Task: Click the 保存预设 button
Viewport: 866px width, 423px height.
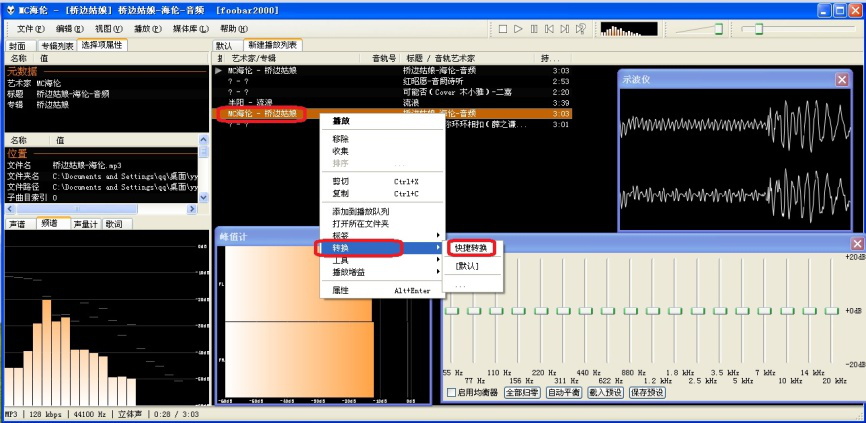Action: pos(647,392)
